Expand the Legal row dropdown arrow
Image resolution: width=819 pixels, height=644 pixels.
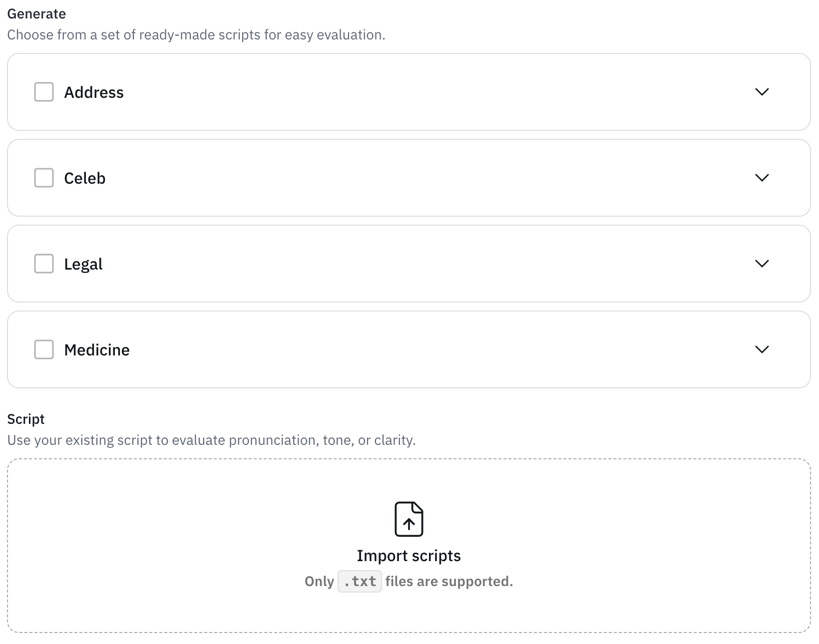point(762,264)
